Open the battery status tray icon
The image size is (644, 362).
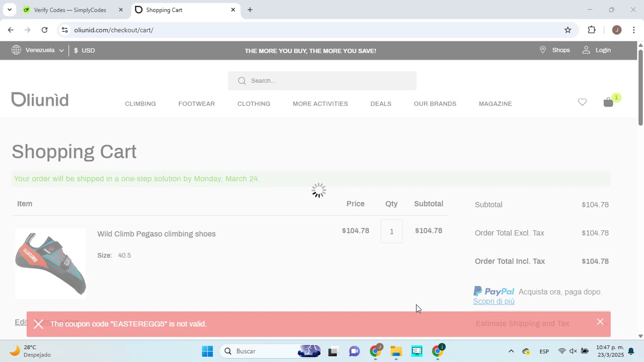(585, 351)
